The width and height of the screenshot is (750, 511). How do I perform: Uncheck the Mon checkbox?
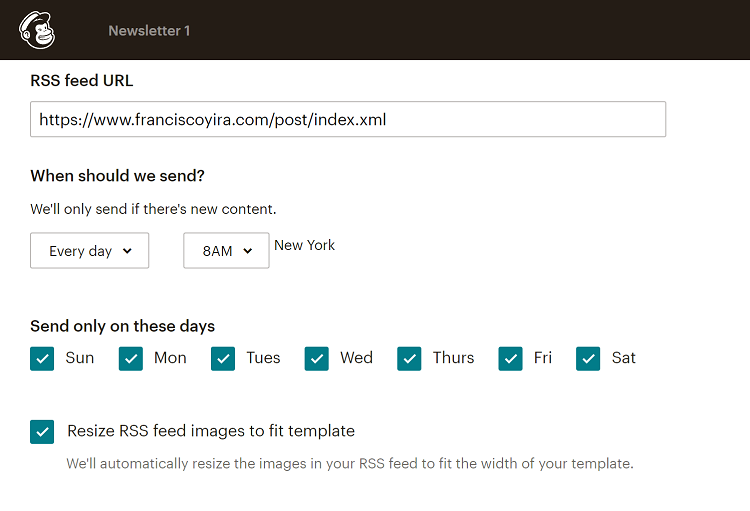(131, 358)
